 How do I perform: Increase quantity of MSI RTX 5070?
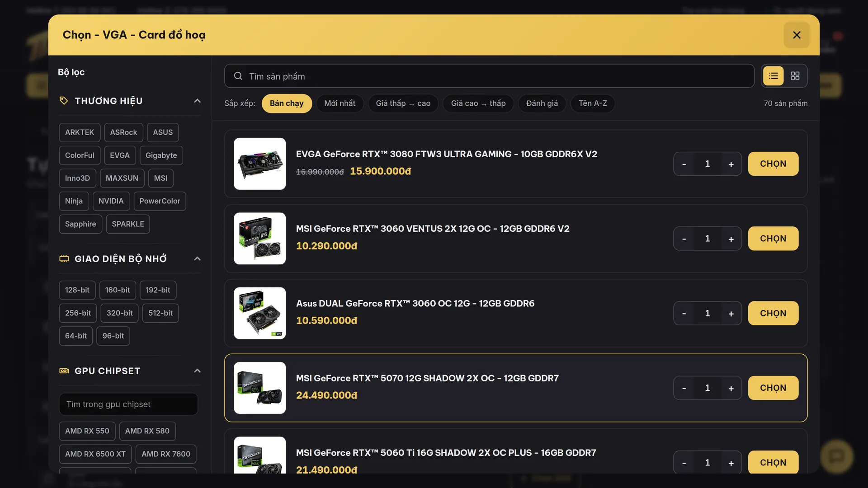tap(731, 388)
